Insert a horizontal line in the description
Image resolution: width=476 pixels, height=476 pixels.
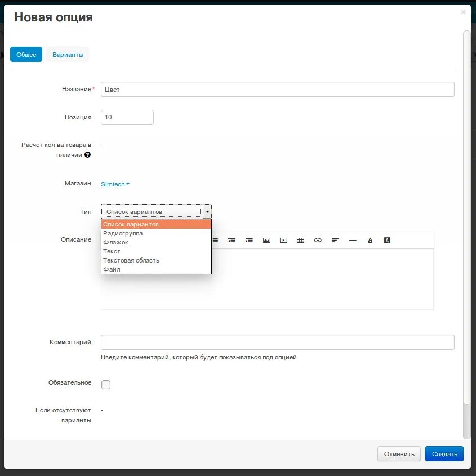pyautogui.click(x=353, y=240)
